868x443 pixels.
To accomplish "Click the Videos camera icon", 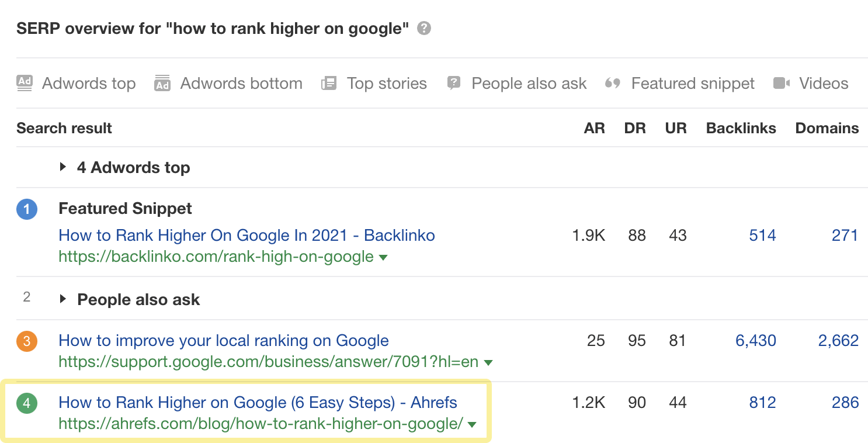I will click(x=782, y=84).
